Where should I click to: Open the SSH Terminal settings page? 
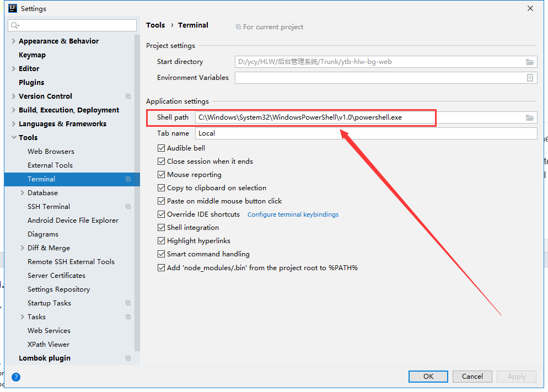pos(49,207)
